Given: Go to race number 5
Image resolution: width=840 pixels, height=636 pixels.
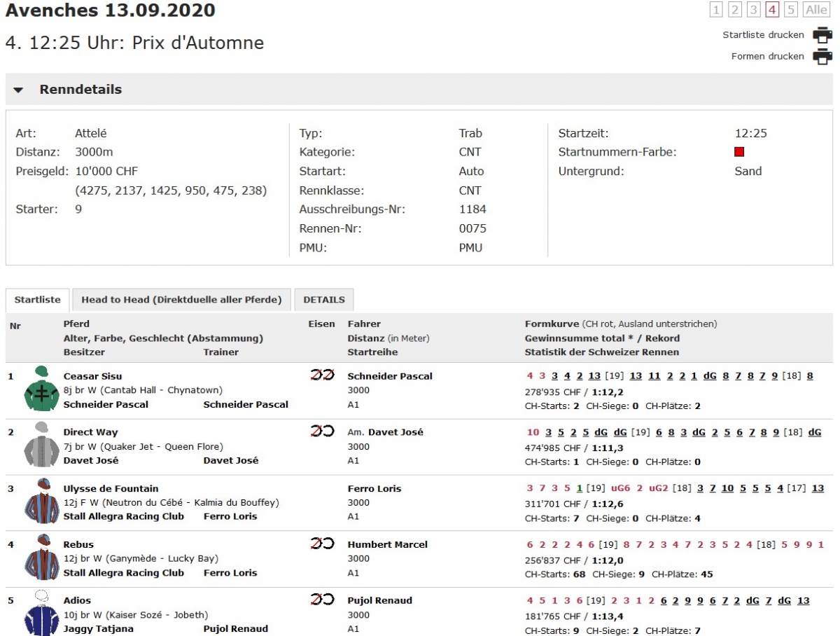Looking at the screenshot, I should coord(790,10).
